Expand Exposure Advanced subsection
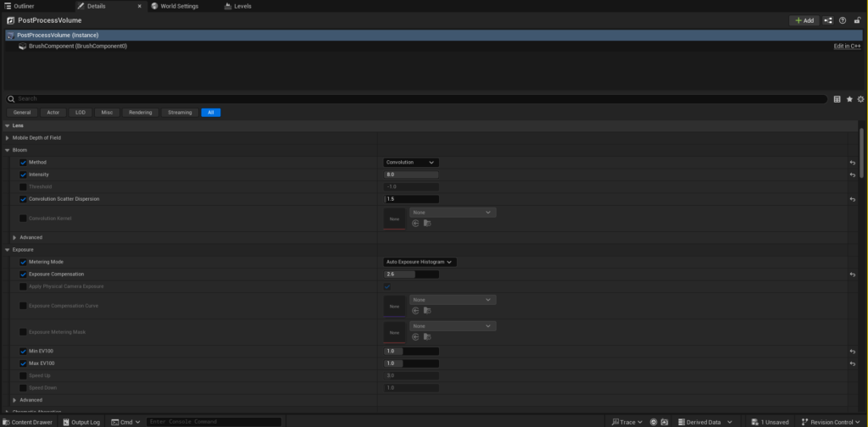Screen dimensions: 868x427 14,400
